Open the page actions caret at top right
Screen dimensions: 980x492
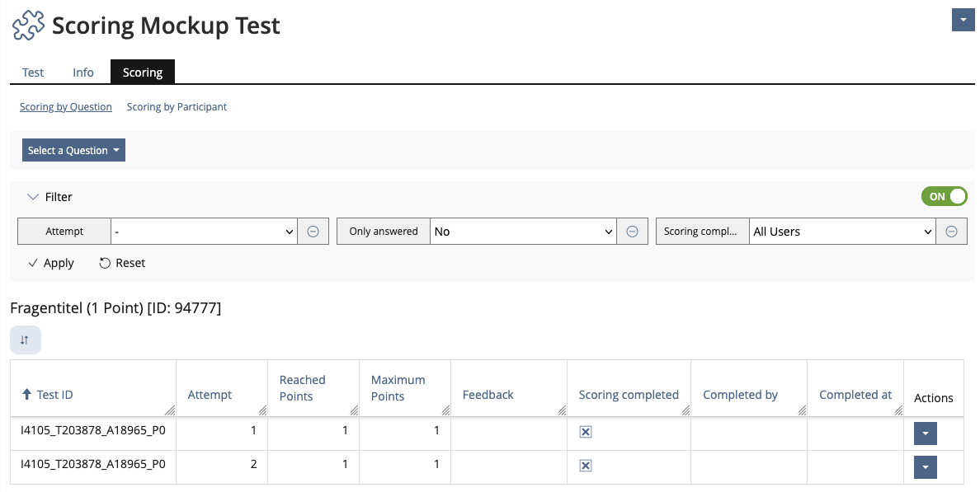[x=963, y=19]
